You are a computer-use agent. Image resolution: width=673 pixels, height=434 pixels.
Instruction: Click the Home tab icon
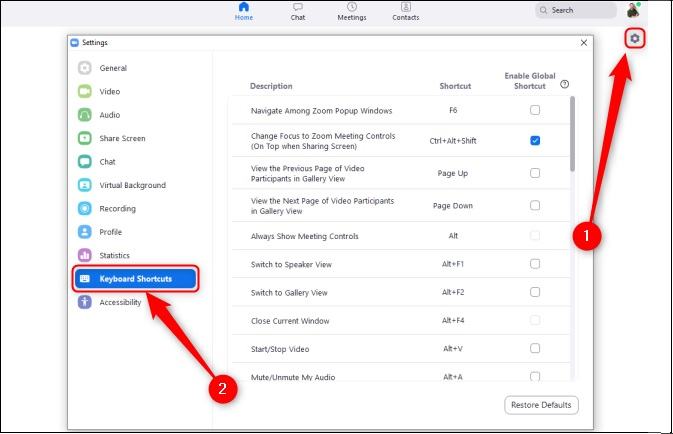click(244, 7)
